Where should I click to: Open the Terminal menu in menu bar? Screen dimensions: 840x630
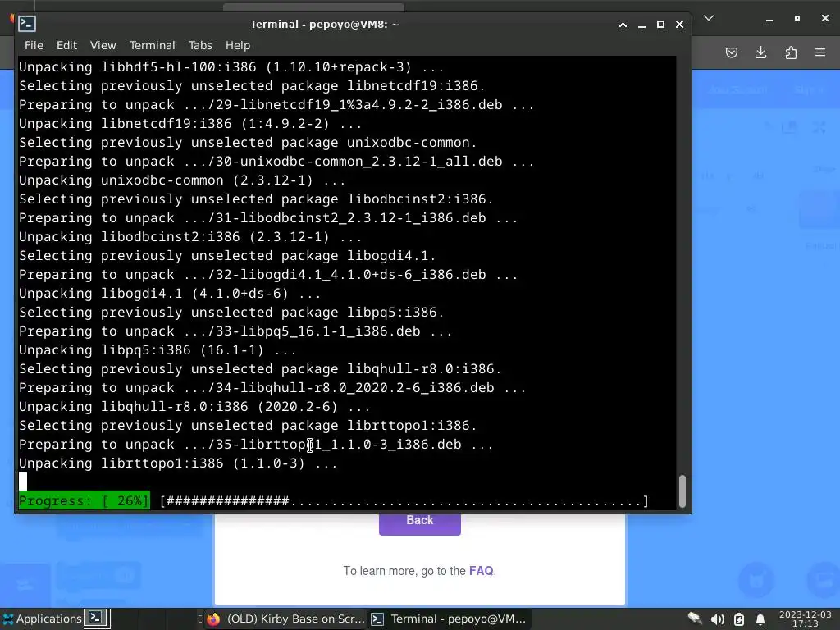click(x=152, y=46)
